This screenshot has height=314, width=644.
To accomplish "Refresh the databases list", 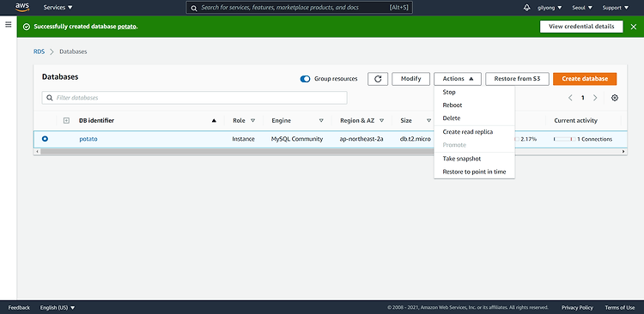I will pos(378,79).
